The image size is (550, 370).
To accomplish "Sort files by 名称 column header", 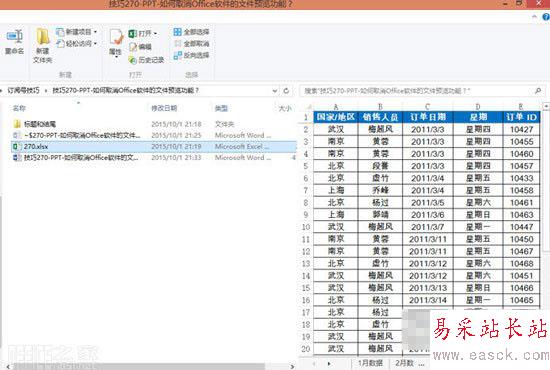I will click(19, 108).
